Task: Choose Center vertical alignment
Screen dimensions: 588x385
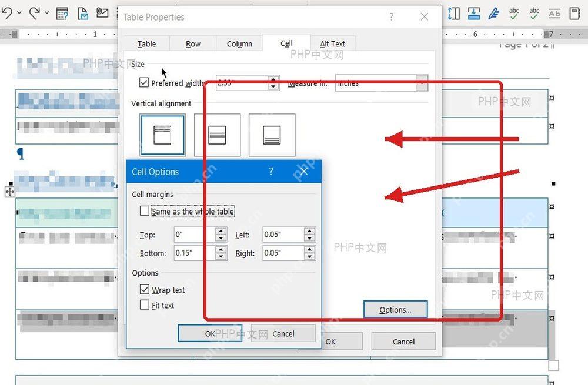Action: [x=217, y=135]
